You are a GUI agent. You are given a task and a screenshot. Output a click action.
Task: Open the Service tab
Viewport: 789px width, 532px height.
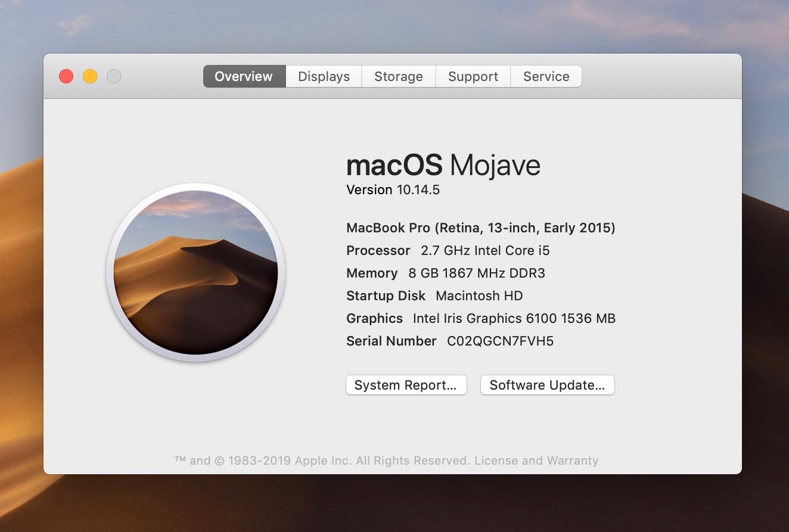point(546,76)
